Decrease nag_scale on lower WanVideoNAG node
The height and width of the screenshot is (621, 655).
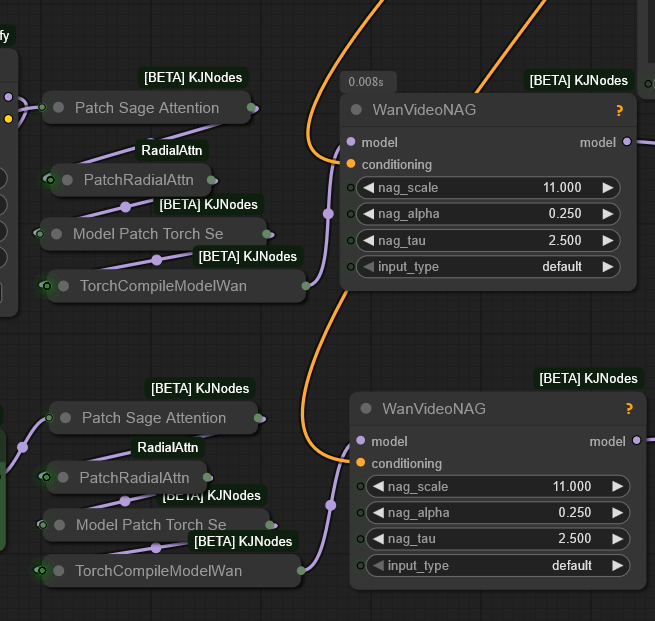point(378,487)
